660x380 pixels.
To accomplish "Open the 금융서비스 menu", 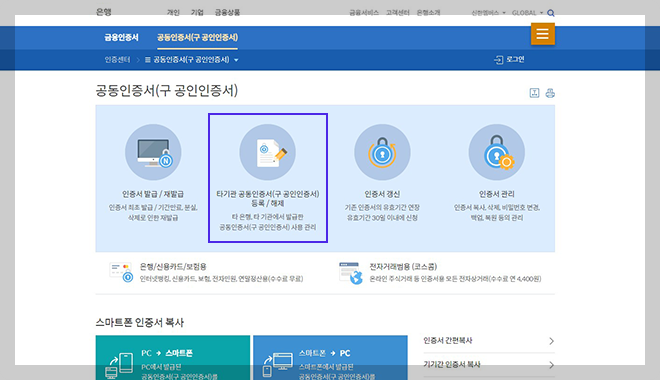I will tap(364, 13).
